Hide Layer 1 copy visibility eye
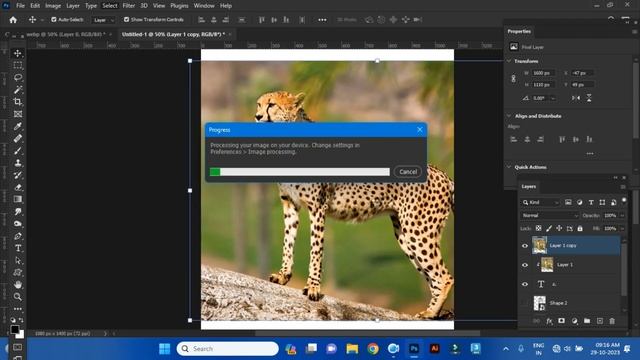 tap(525, 246)
